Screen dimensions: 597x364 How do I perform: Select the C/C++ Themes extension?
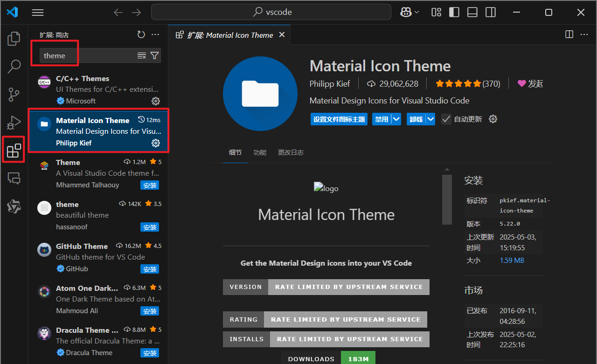[98, 89]
